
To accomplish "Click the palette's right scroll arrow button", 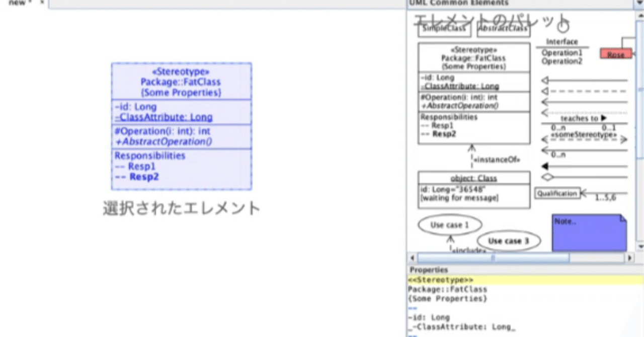I will tap(629, 258).
